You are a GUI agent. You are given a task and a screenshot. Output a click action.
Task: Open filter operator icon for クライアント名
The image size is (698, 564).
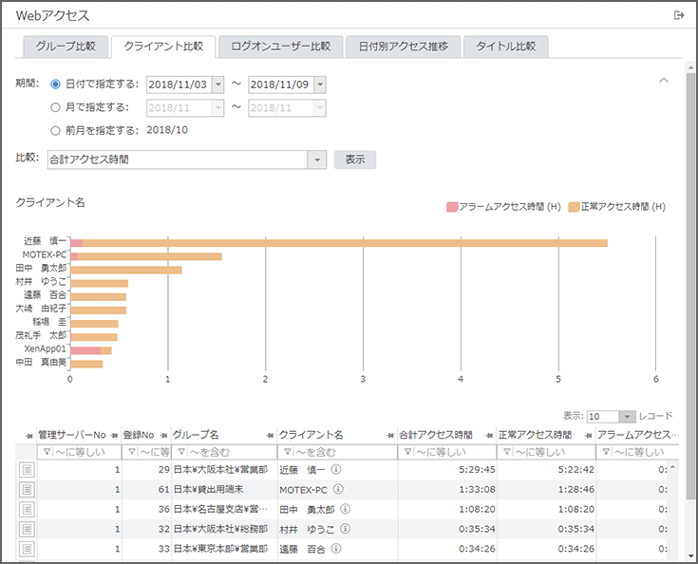point(288,452)
